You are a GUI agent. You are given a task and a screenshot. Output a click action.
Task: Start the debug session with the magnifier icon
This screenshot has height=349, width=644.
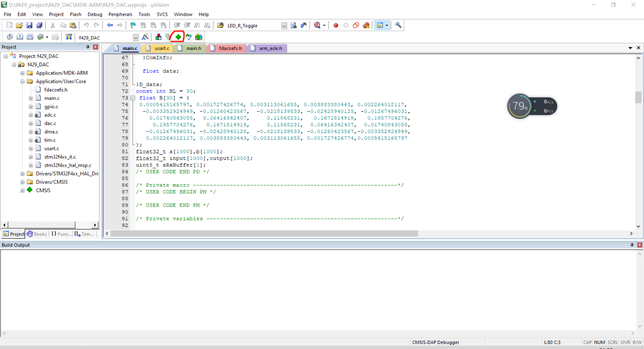point(317,25)
